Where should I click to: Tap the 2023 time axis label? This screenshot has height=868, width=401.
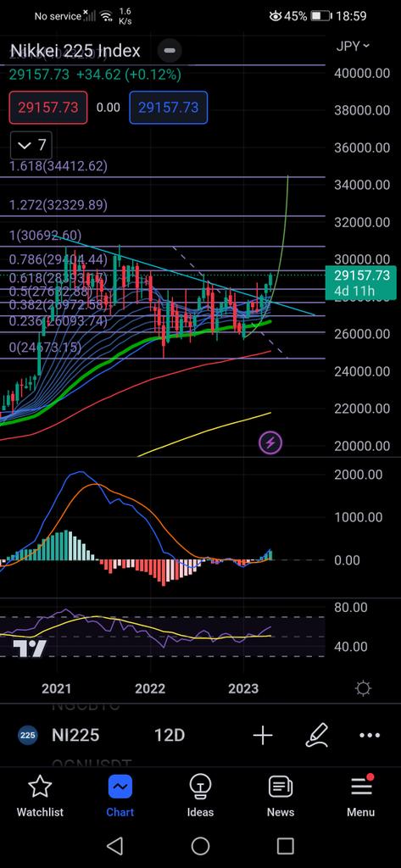click(243, 688)
